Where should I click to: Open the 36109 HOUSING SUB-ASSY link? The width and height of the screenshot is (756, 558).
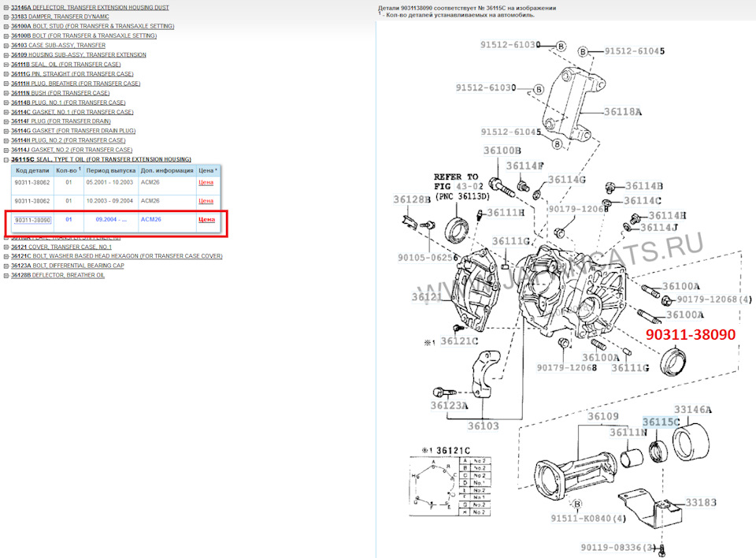pos(79,54)
